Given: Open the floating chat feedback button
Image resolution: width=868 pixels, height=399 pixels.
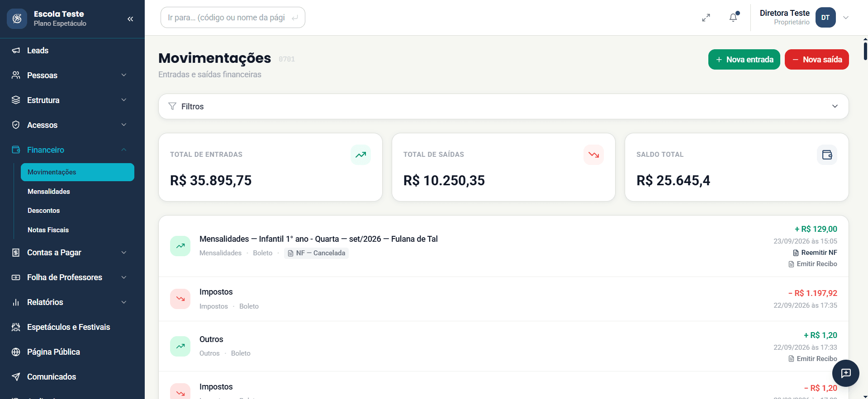Looking at the screenshot, I should 846,373.
